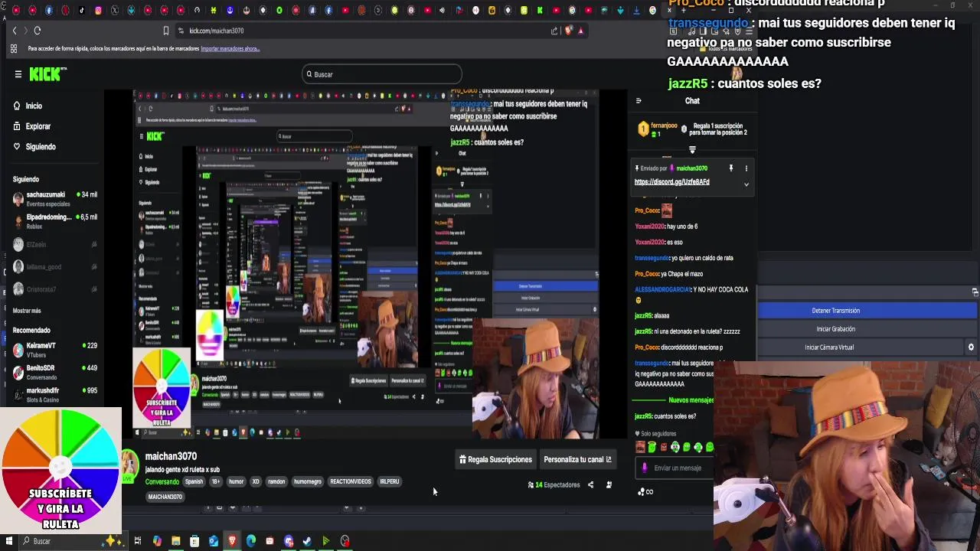Open Windows Start menu
The width and height of the screenshot is (980, 551).
(9, 541)
